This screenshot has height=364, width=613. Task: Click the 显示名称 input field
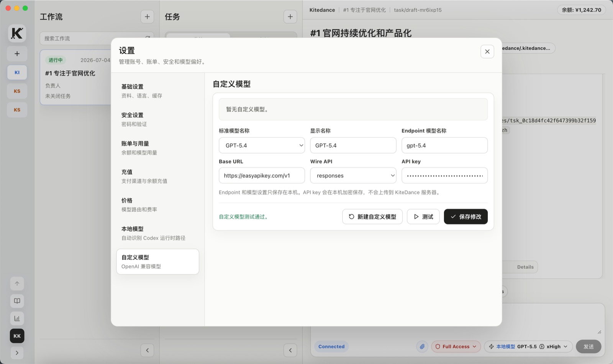pos(353,145)
